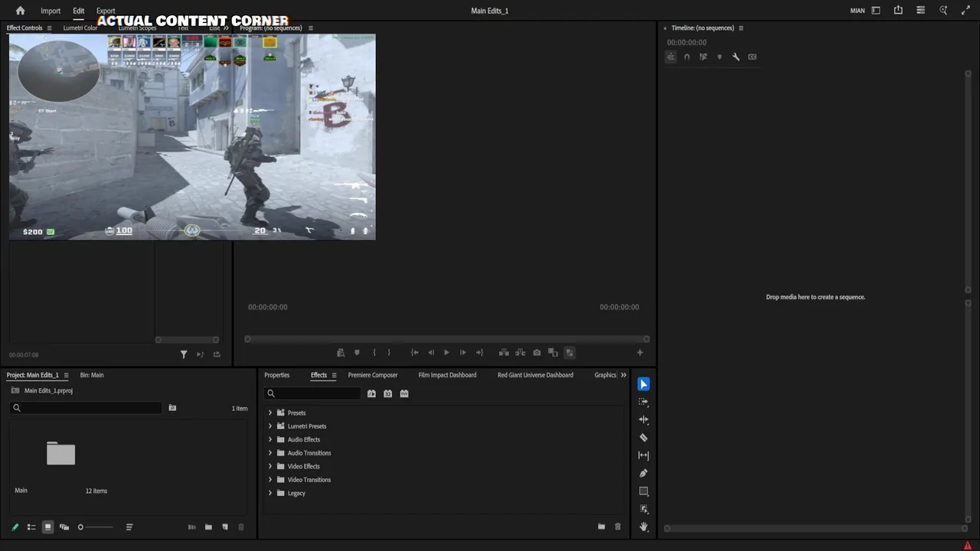Toggle Accelerated Effects filter in Effects panel

[371, 393]
